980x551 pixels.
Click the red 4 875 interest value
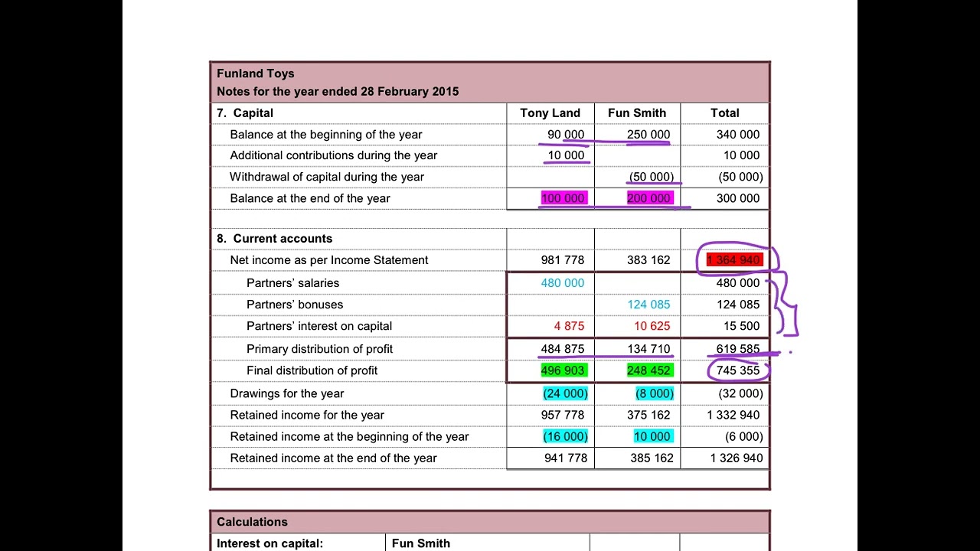coord(569,326)
